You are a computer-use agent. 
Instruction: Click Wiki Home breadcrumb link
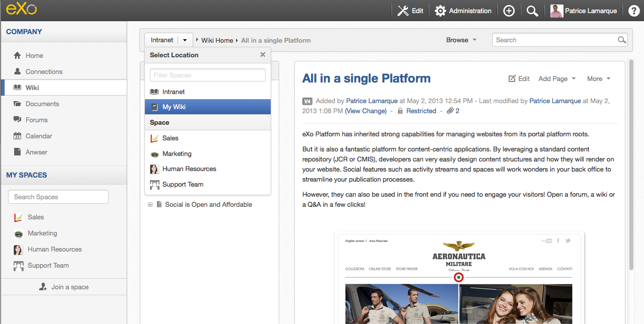(x=217, y=40)
